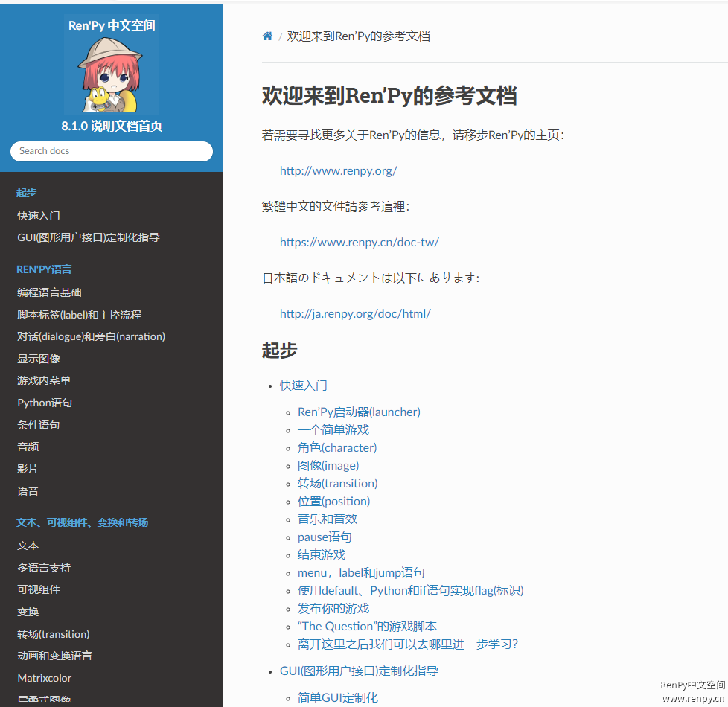This screenshot has height=707, width=728.
Task: Open 8.1.0 说明文档首页 title link
Action: tap(112, 126)
